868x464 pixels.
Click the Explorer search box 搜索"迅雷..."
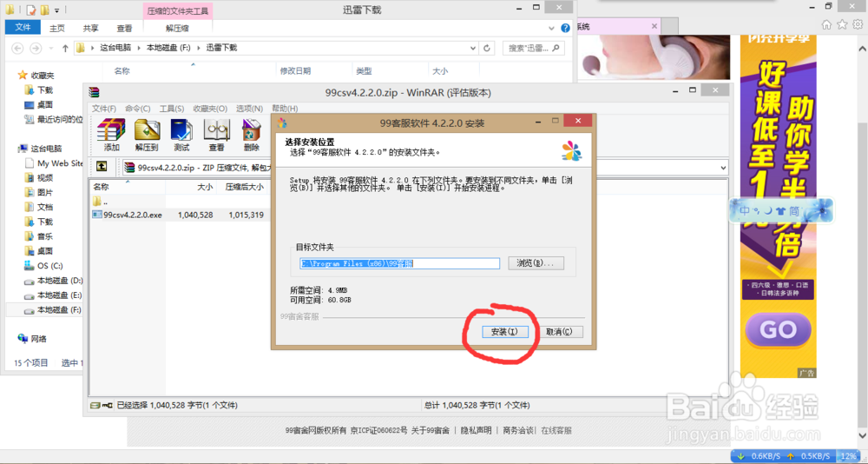[534, 49]
